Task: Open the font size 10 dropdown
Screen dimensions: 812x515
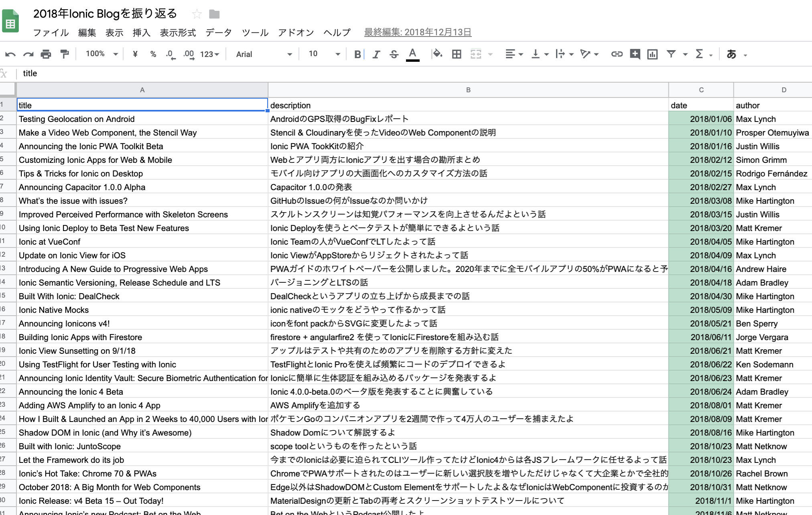Action: [324, 54]
